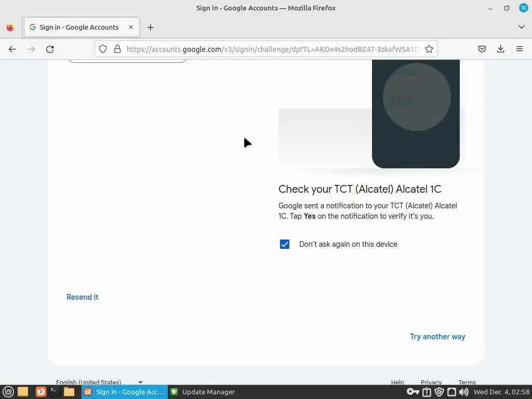The width and height of the screenshot is (532, 399).
Task: Click the phone illustration image
Action: click(x=416, y=114)
